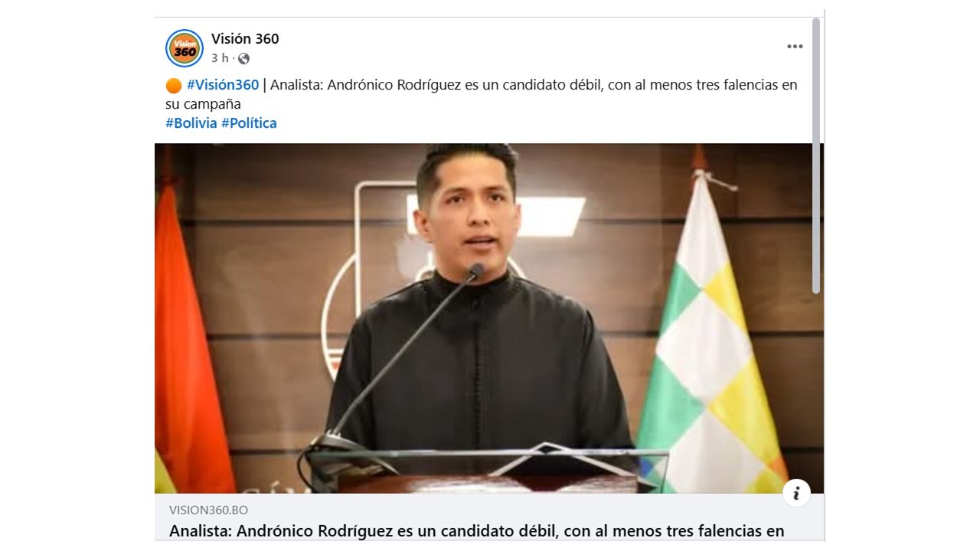The height and width of the screenshot is (551, 980).
Task: Open the three-dot post options menu
Action: click(x=795, y=47)
